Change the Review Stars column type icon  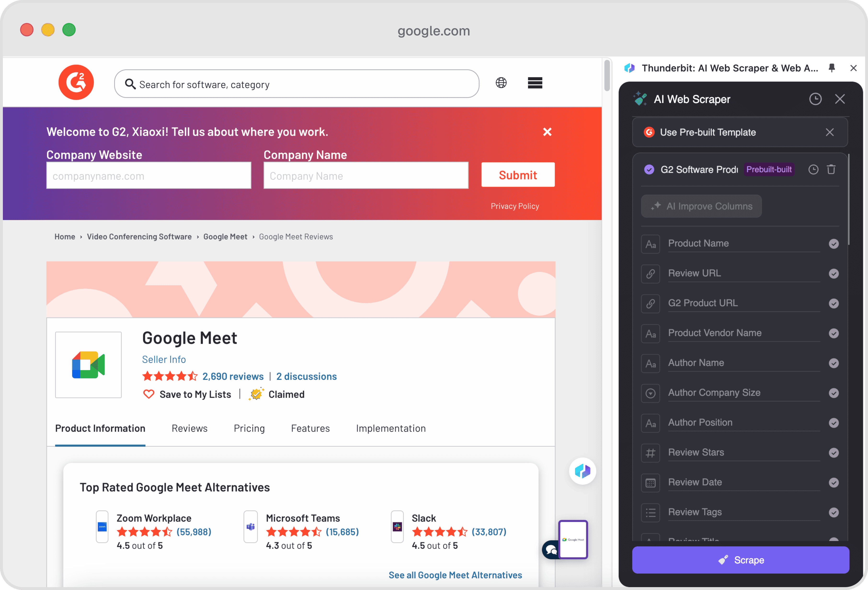click(651, 453)
